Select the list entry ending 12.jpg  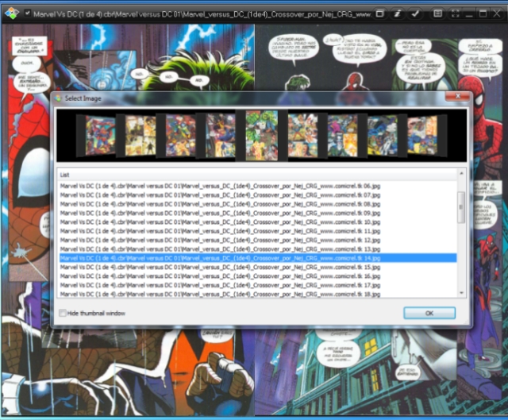(258, 240)
